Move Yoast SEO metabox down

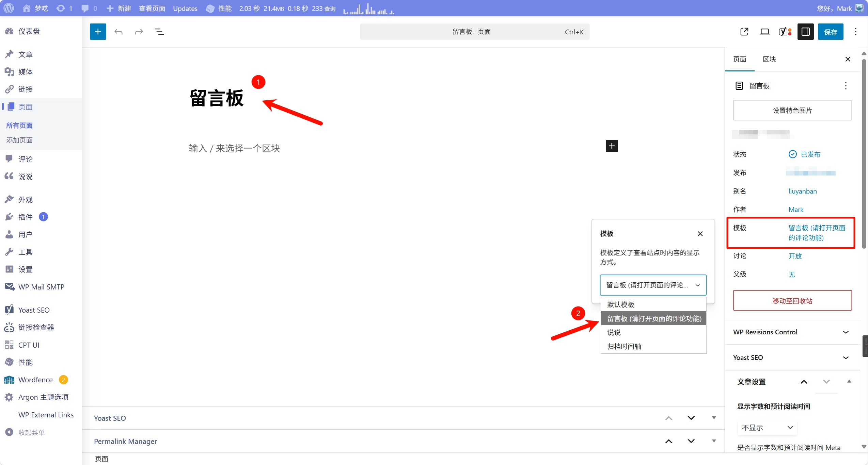coord(691,418)
